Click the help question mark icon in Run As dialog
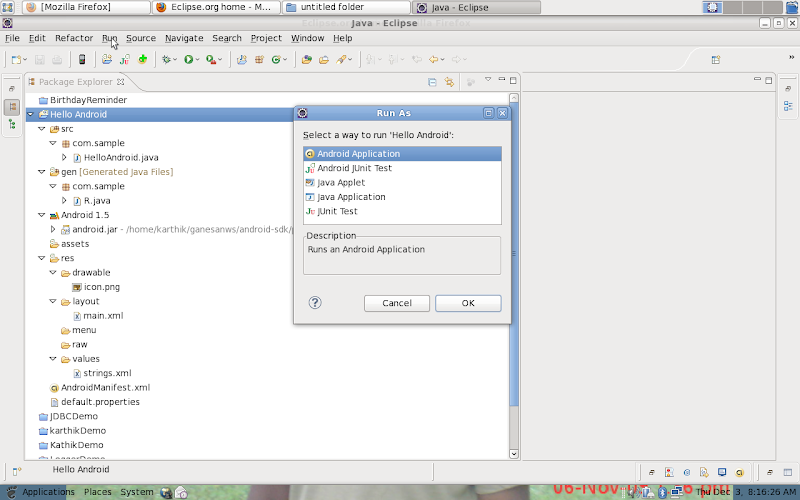The image size is (800, 500). 315,303
